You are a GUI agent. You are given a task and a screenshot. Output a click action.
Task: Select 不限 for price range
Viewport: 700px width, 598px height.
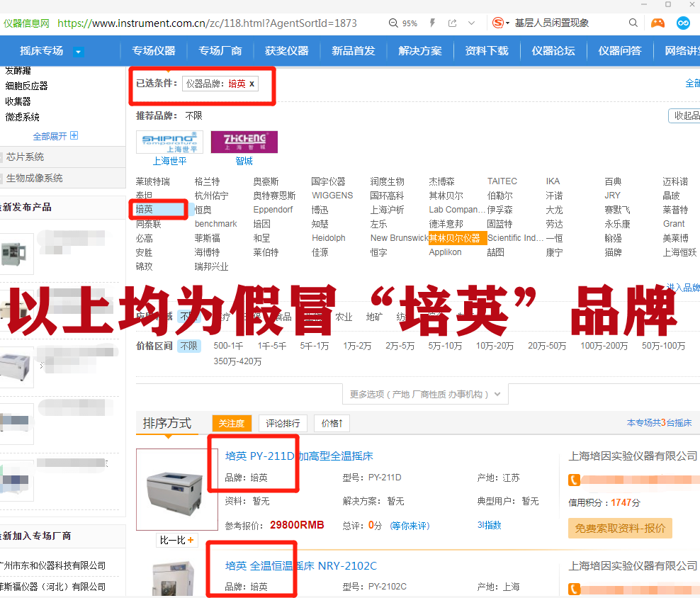(189, 346)
